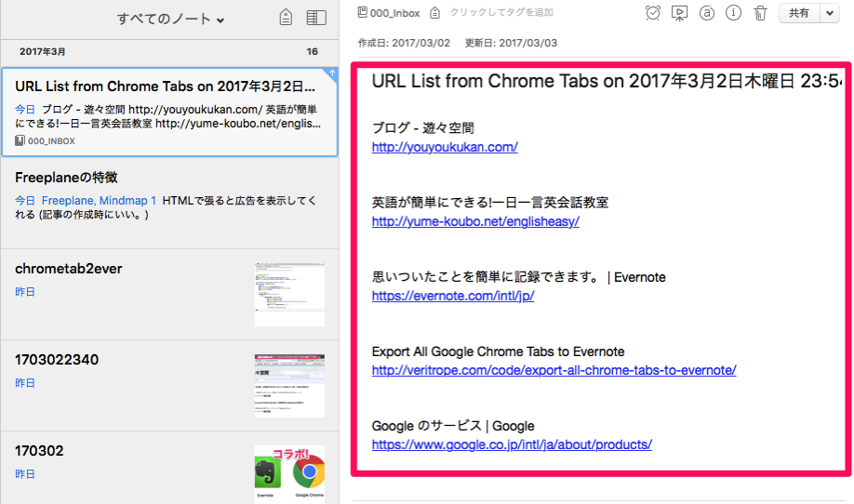
Task: Show note info icon
Action: [733, 12]
